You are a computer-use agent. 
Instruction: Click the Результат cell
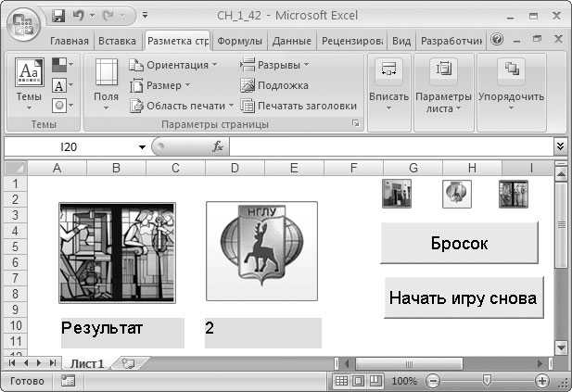point(122,333)
